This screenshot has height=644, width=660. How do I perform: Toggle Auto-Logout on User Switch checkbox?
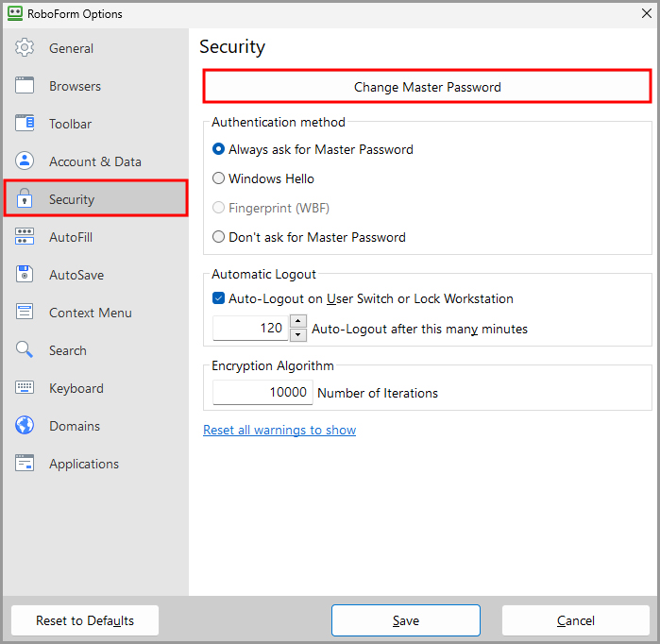[218, 298]
